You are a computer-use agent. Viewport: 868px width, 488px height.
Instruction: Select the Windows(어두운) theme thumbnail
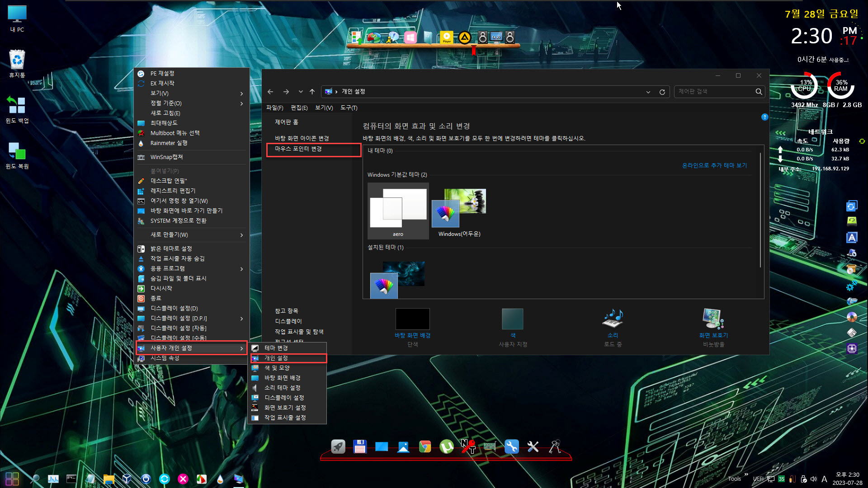pyautogui.click(x=459, y=211)
